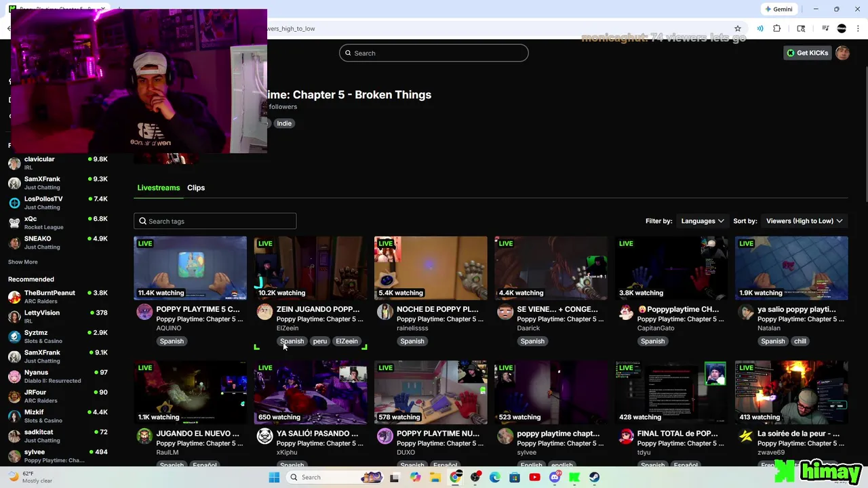Open Task View on the taskbar
The width and height of the screenshot is (868, 488).
point(395,477)
